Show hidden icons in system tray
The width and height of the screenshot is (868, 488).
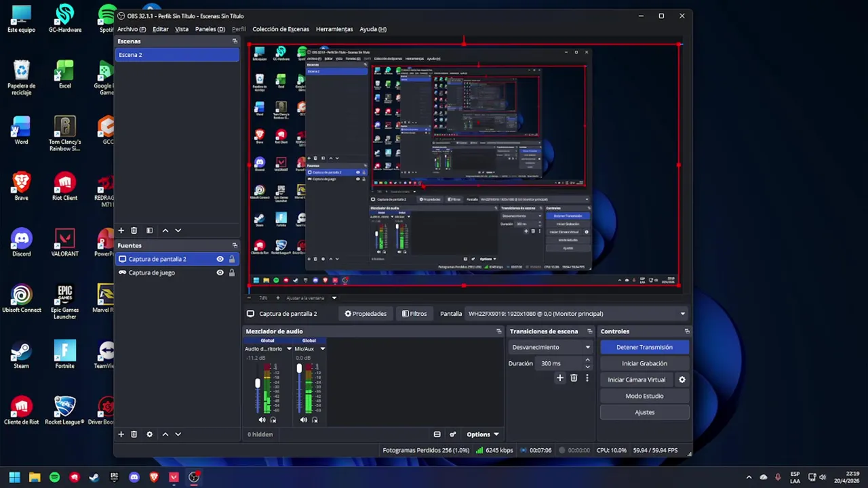tap(749, 477)
